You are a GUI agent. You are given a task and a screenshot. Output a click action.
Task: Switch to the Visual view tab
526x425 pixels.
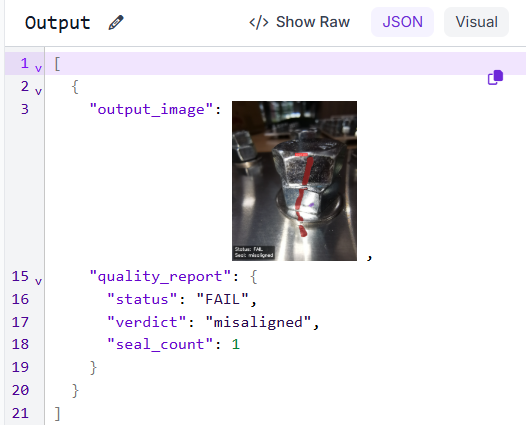[476, 22]
